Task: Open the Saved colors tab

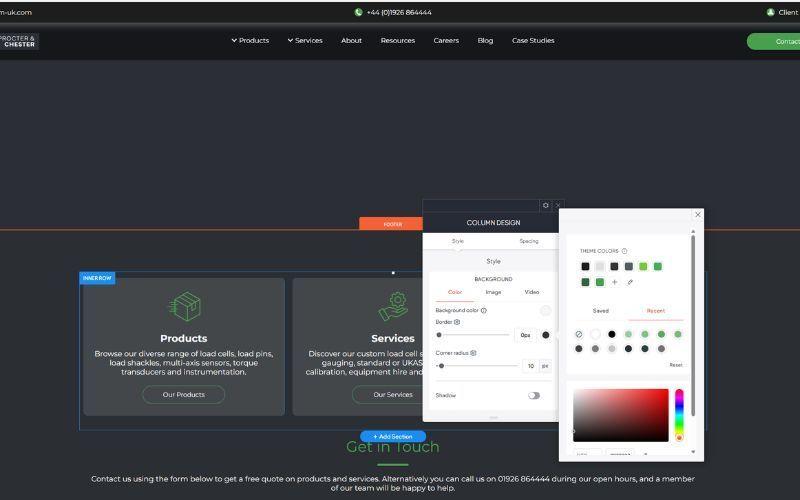Action: pos(601,311)
